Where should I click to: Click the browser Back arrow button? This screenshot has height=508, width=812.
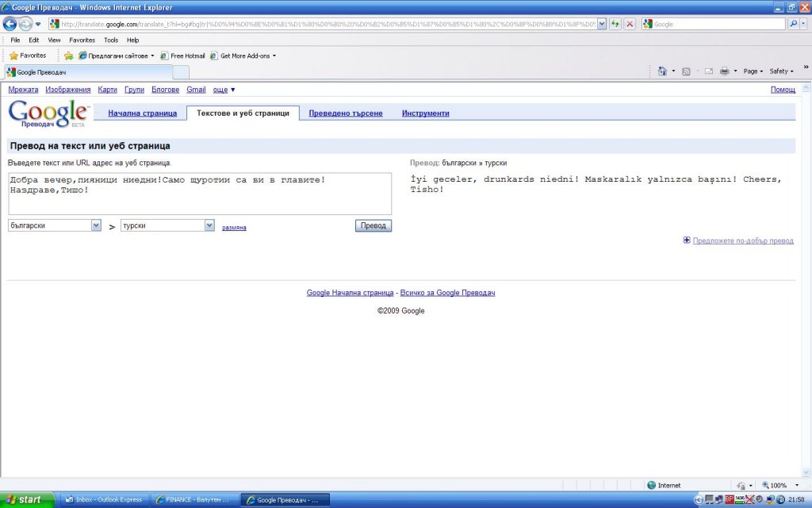coord(10,24)
